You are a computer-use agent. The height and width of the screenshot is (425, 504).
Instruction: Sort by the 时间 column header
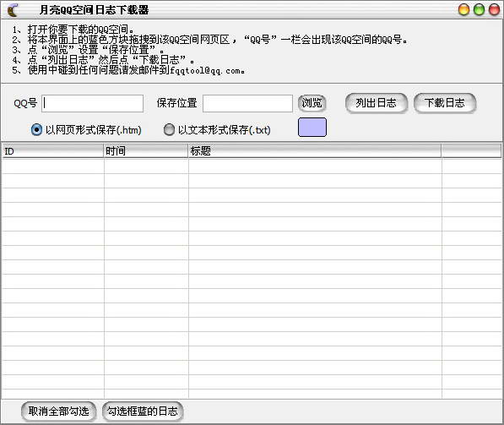coord(146,151)
